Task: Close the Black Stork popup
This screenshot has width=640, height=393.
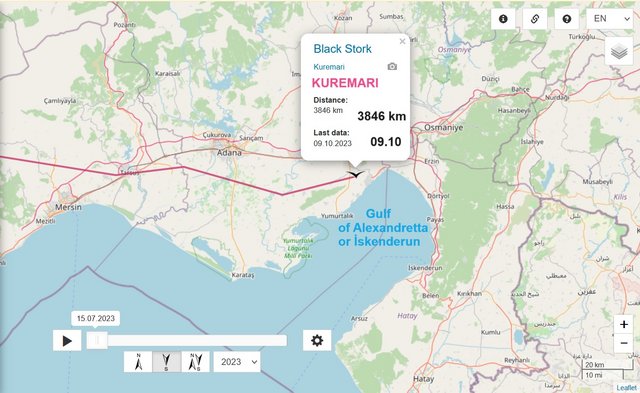Action: (x=402, y=42)
